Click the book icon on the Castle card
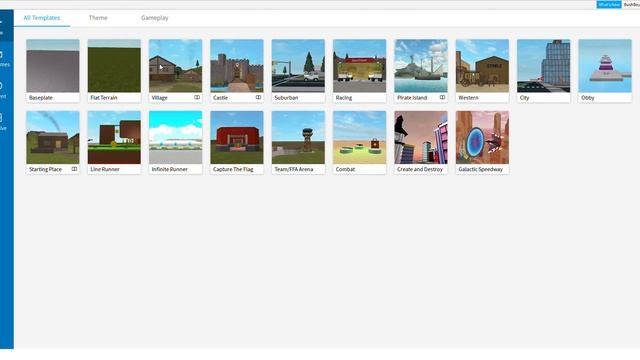The width and height of the screenshot is (640, 360). [x=258, y=98]
